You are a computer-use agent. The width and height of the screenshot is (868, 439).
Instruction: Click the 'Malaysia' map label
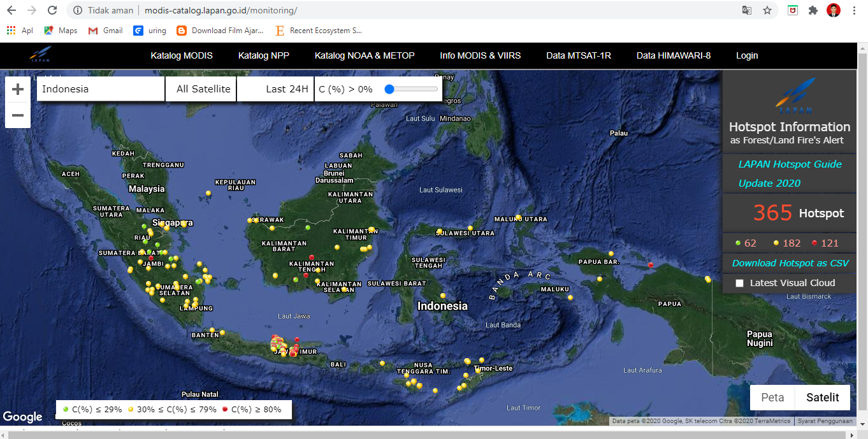pos(147,189)
